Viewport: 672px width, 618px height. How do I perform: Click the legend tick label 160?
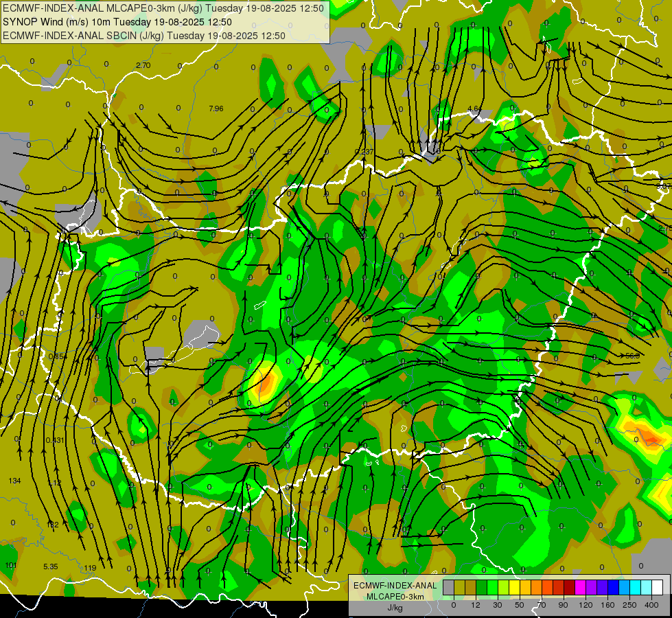[607, 605]
